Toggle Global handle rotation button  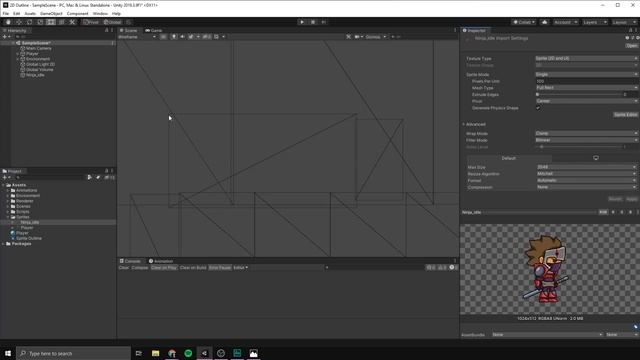(112, 22)
